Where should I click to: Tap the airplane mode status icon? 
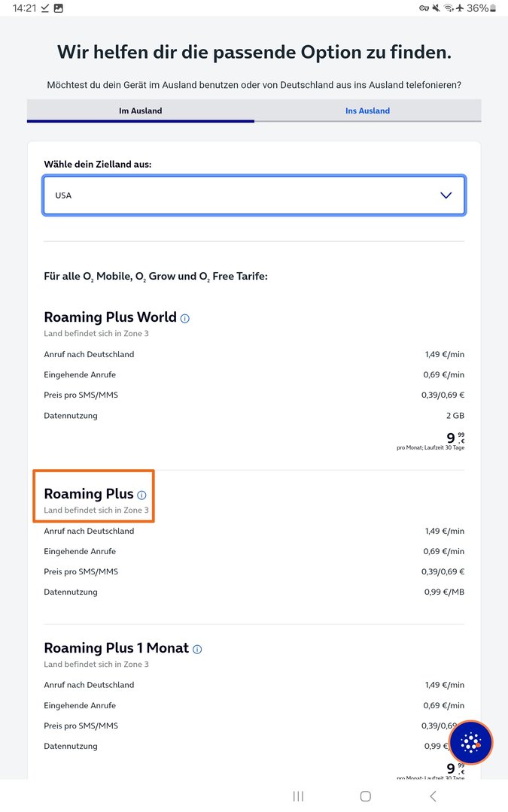(x=460, y=8)
